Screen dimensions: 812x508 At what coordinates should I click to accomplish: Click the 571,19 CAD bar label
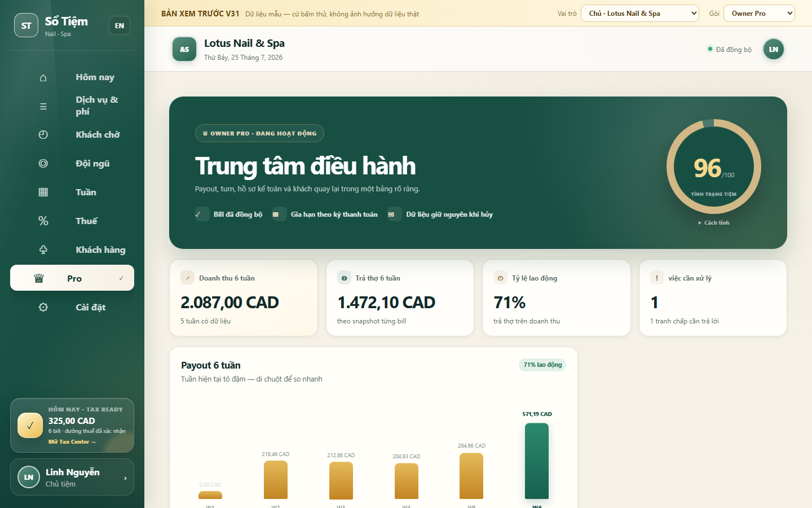coord(537,414)
